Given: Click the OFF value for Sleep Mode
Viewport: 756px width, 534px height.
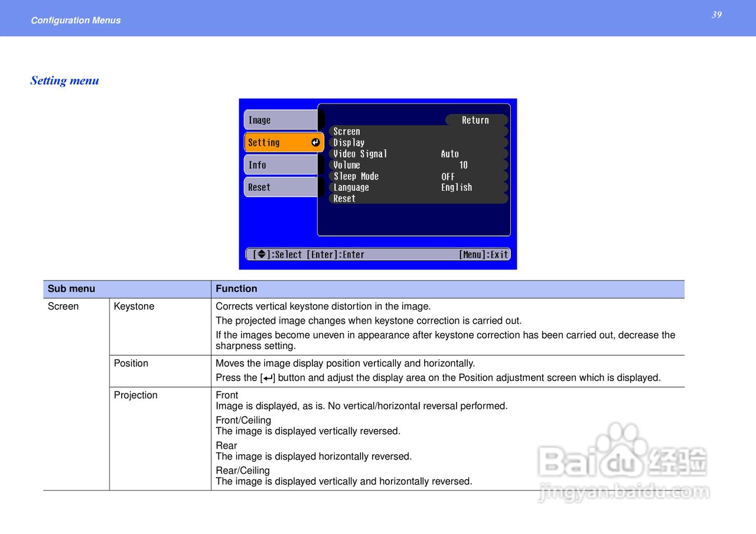Looking at the screenshot, I should 448,176.
